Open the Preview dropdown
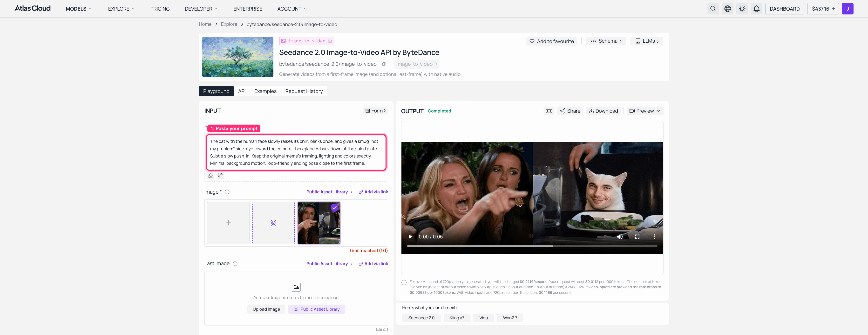This screenshot has height=335, width=868. 644,111
